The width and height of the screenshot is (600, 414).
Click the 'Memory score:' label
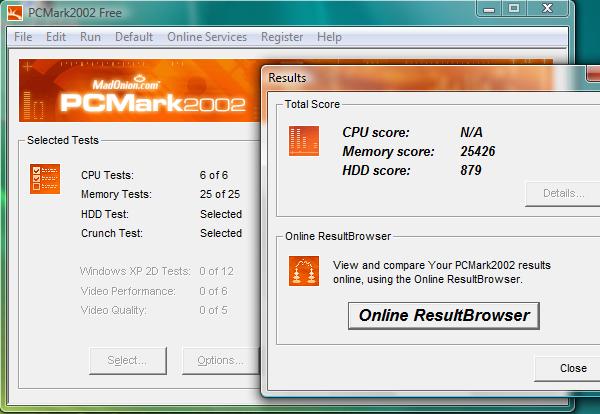tap(388, 152)
